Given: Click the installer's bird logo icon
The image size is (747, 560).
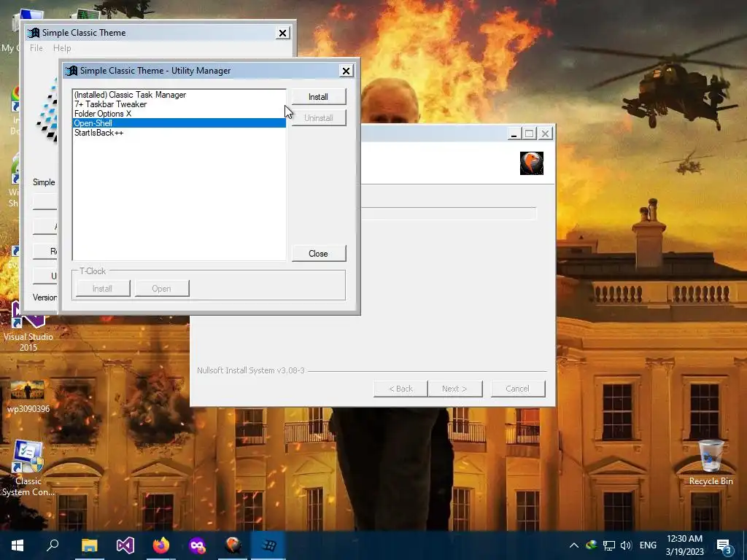Looking at the screenshot, I should click(532, 163).
